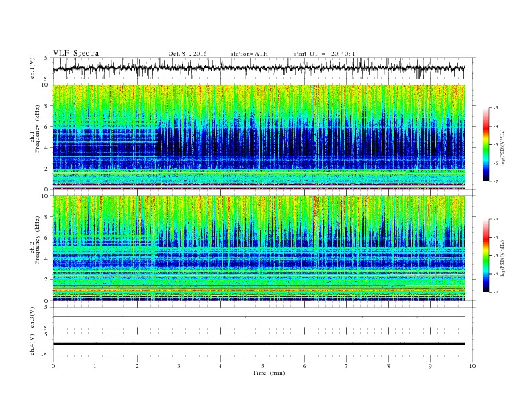This screenshot has height=411, width=532.
Task: Click the "ch.1(V)" axis label
Action: pyautogui.click(x=32, y=68)
